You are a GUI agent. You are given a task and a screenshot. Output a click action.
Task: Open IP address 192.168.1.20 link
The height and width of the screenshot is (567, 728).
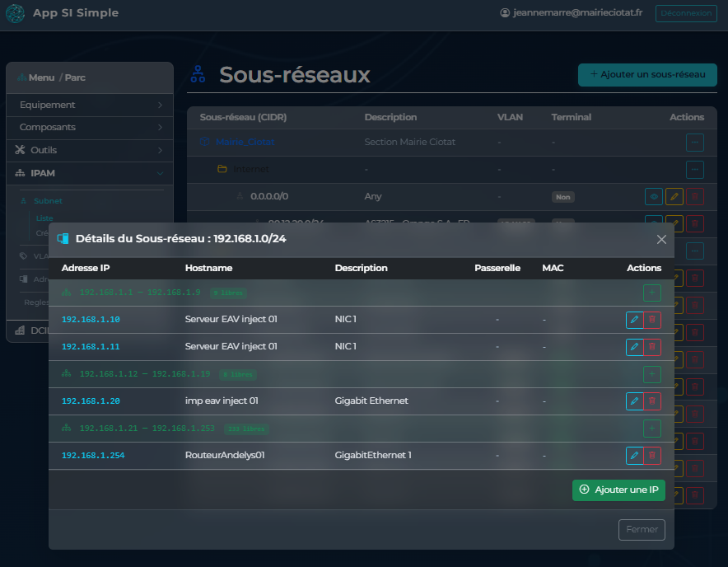[91, 401]
